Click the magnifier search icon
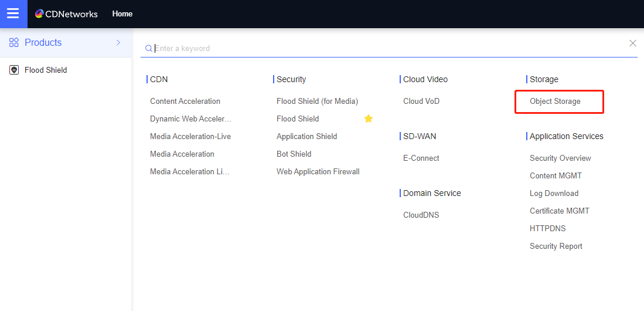 pyautogui.click(x=149, y=49)
